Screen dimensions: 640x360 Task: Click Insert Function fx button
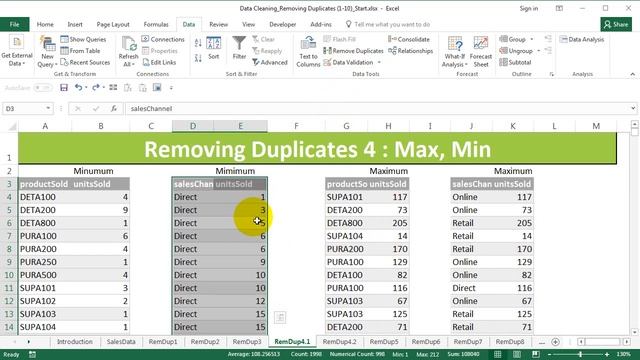coord(114,109)
